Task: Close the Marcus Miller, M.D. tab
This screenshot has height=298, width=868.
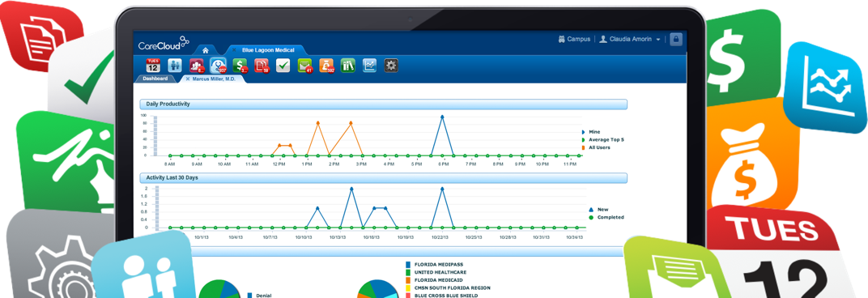Action: [187, 79]
